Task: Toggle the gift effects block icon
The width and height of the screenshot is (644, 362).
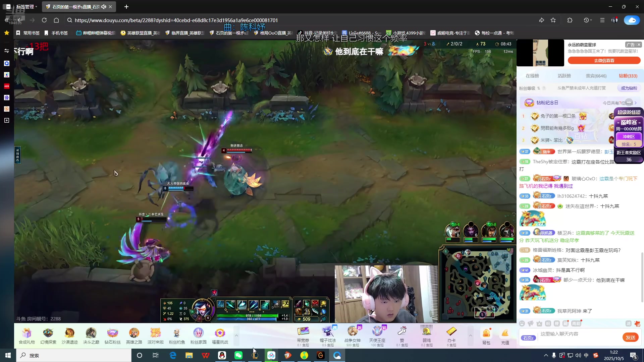Action: click(x=637, y=323)
